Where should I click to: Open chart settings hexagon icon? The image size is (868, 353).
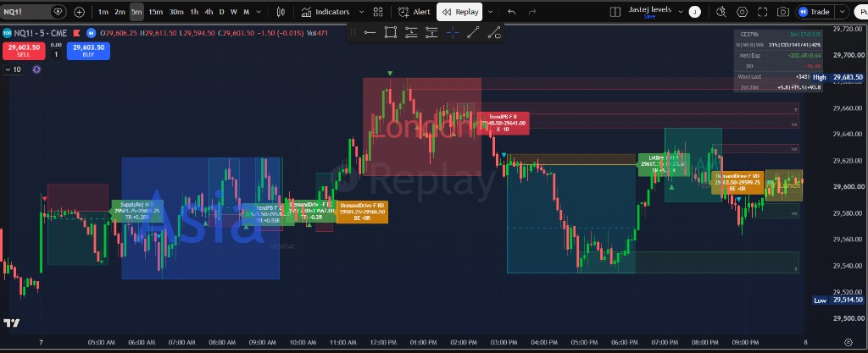pos(743,12)
